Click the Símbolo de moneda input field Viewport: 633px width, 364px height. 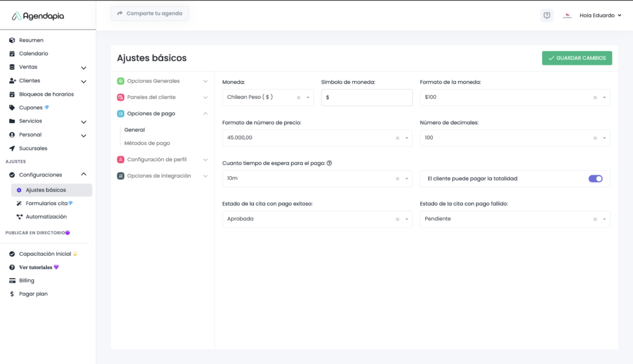tap(367, 98)
